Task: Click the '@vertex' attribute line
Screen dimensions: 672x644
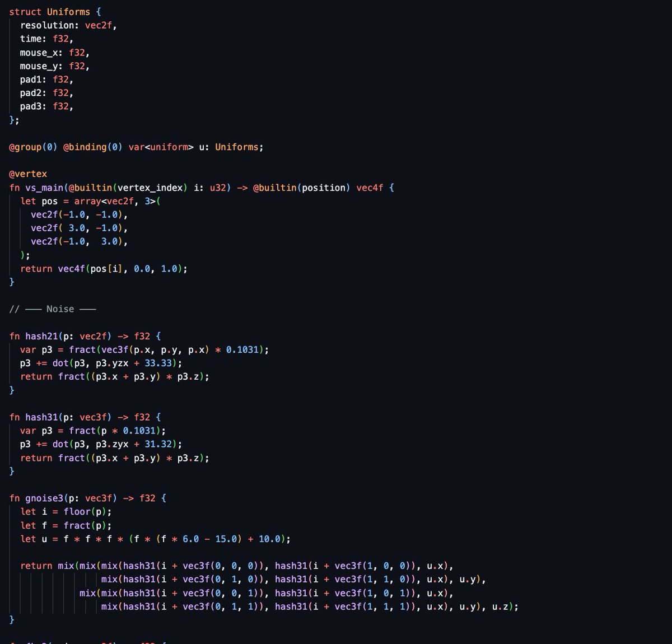Action: coord(28,174)
